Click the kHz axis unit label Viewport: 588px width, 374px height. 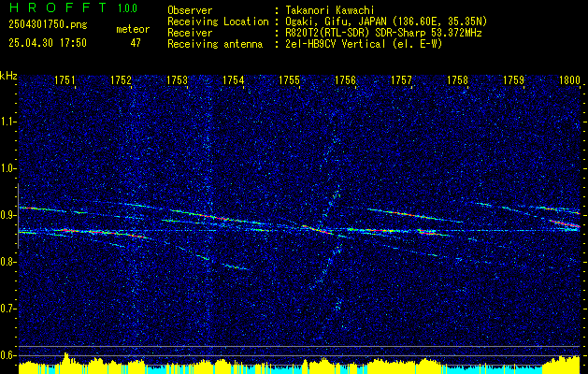8,76
